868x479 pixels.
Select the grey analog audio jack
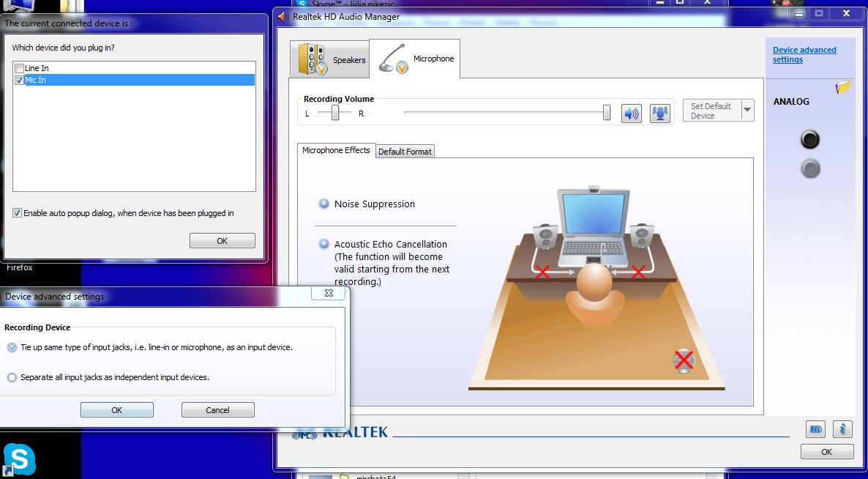pyautogui.click(x=810, y=168)
